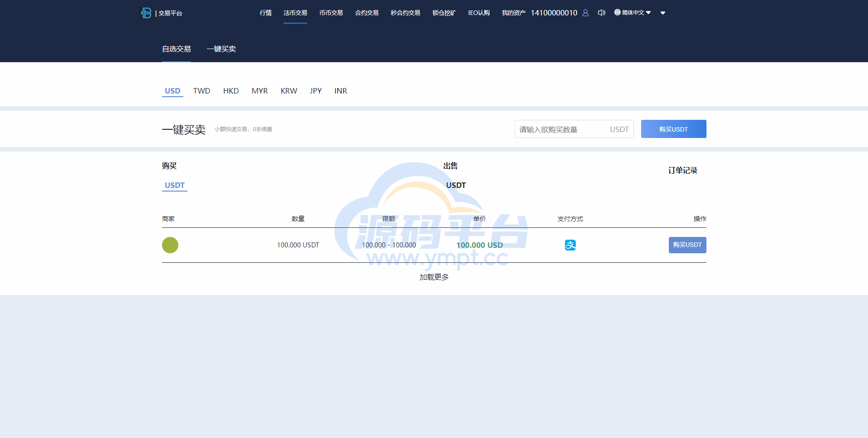
Task: Switch to the 自选交易 tab
Action: [x=177, y=49]
